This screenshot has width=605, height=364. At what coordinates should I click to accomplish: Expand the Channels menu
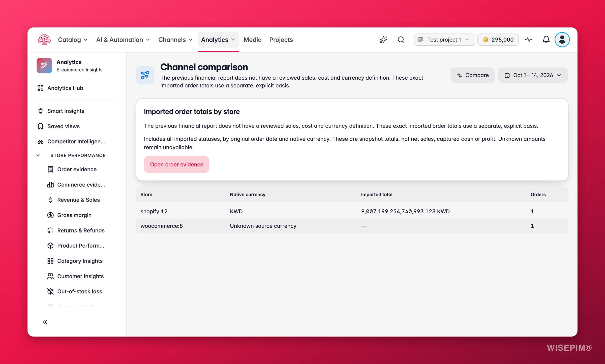coord(175,40)
